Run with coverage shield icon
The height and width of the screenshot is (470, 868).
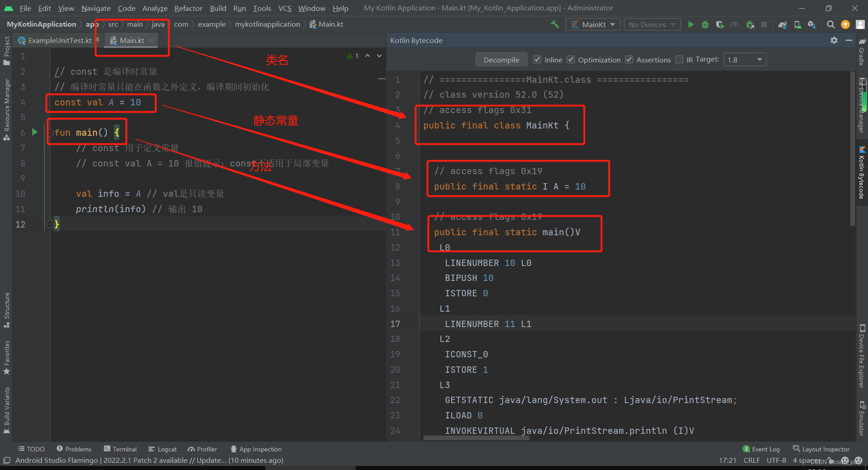tap(720, 24)
